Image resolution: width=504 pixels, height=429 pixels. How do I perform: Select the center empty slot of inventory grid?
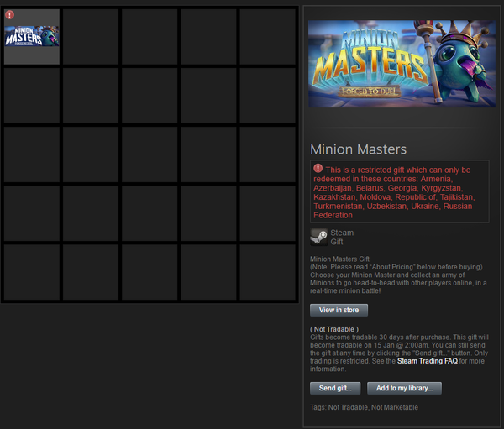click(150, 154)
